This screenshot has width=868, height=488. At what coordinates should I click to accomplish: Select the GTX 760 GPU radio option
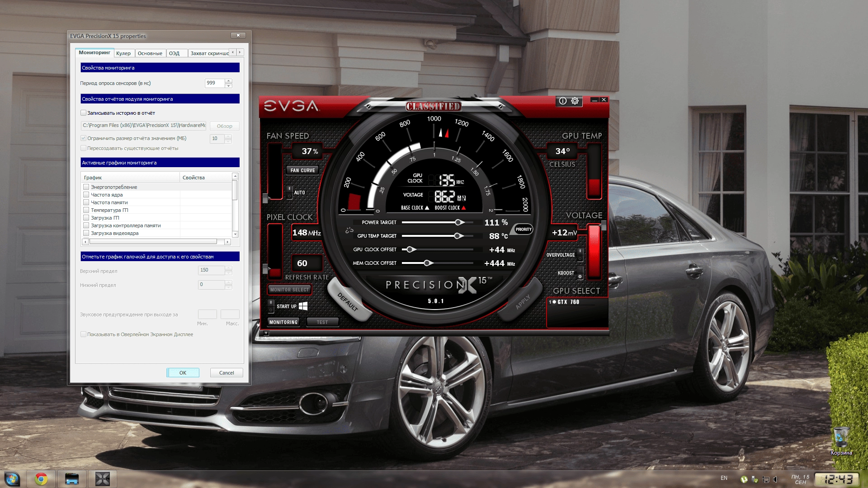point(554,302)
